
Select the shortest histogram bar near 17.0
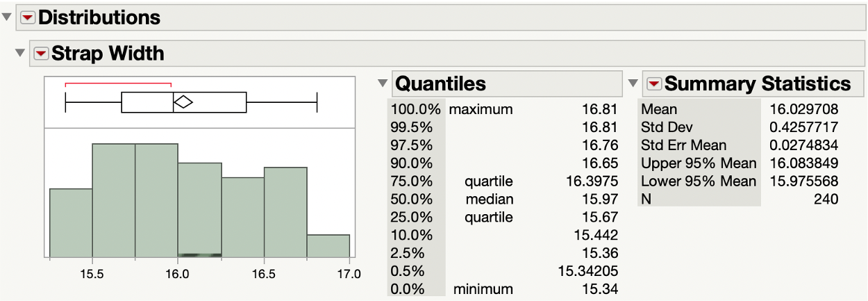pyautogui.click(x=328, y=246)
